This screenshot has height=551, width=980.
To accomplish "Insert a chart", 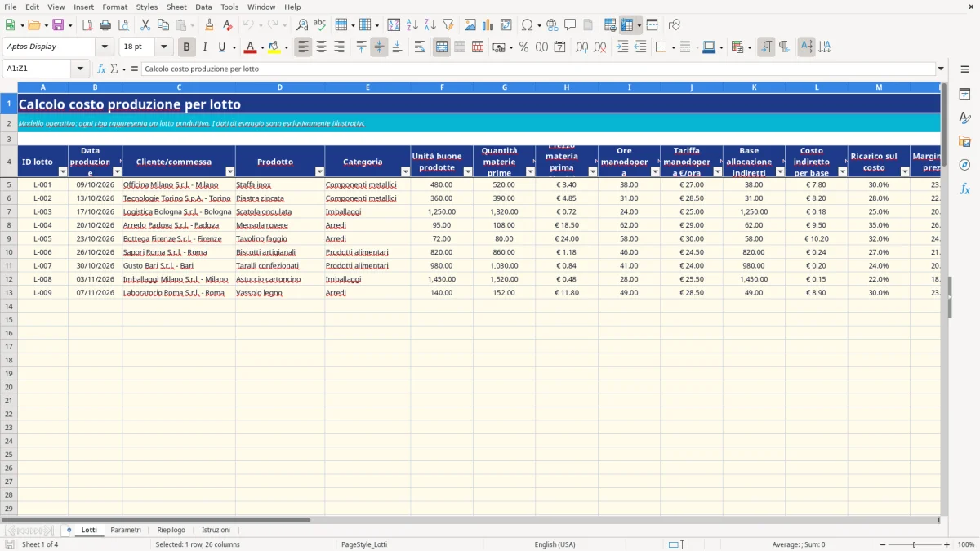I will 488,25.
